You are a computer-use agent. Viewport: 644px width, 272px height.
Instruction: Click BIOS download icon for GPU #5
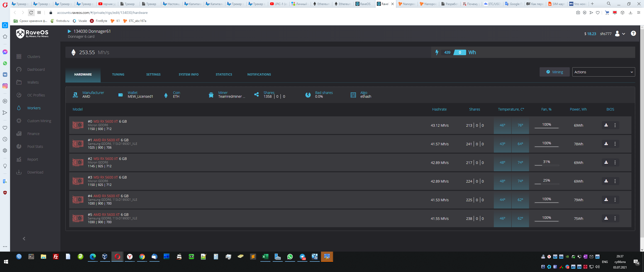click(606, 218)
